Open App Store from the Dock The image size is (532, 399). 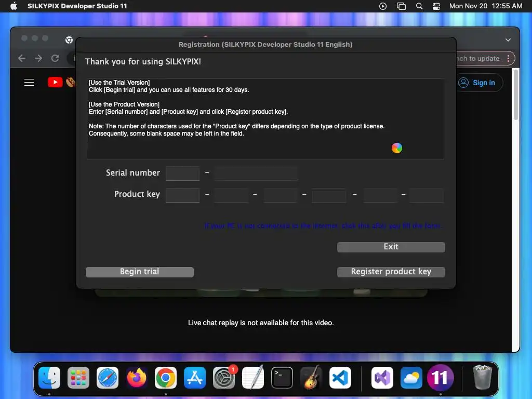[x=195, y=378]
